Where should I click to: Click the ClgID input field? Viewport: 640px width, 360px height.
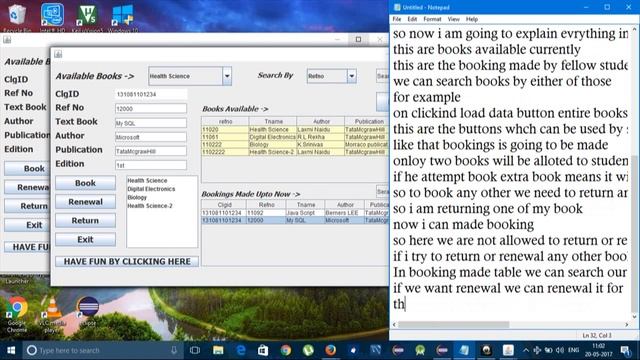point(151,94)
